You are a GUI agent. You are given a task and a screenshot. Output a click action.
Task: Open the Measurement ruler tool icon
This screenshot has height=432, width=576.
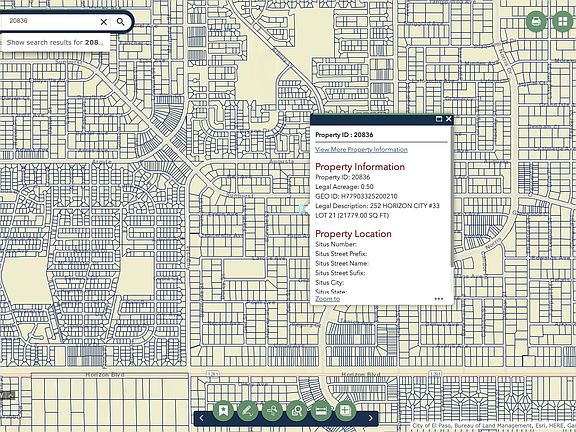[x=321, y=410]
